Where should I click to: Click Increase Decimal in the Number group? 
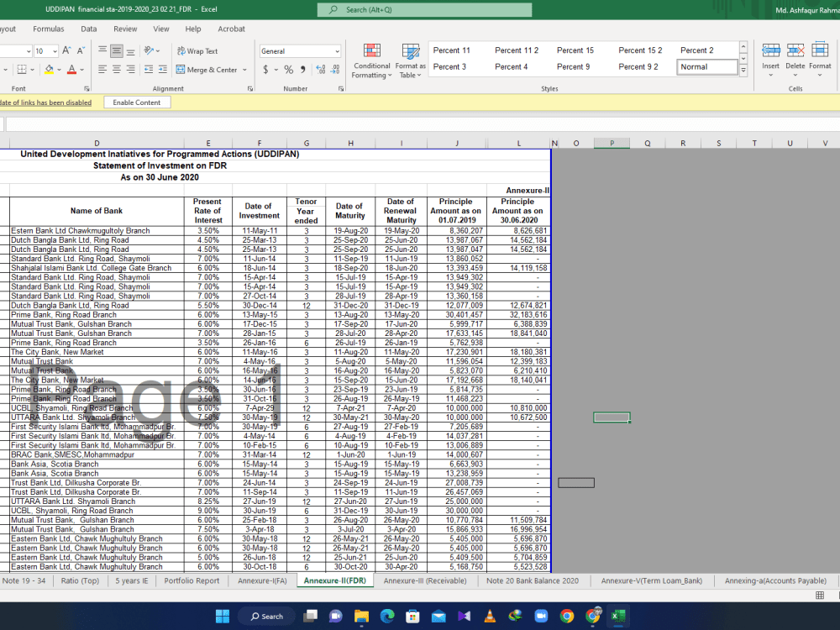[x=320, y=69]
